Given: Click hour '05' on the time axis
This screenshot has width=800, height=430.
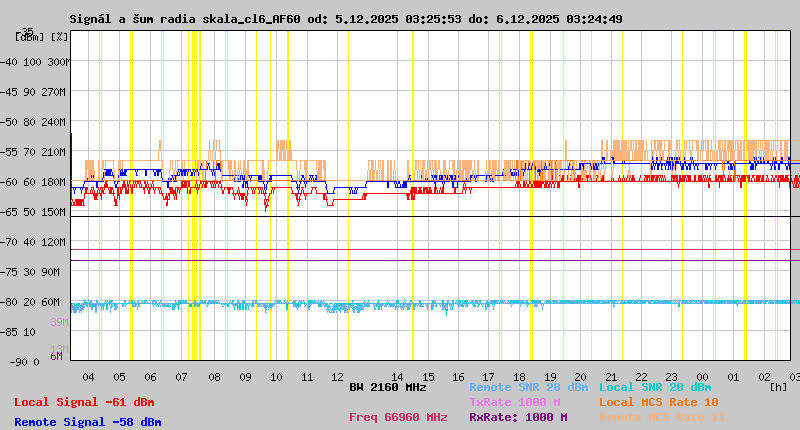Looking at the screenshot, I should click(x=119, y=377).
